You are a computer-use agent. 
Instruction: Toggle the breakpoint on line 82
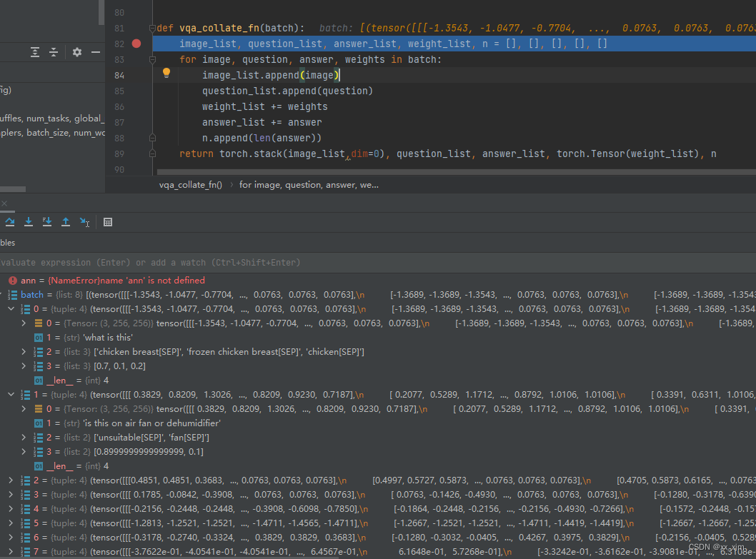click(x=136, y=44)
